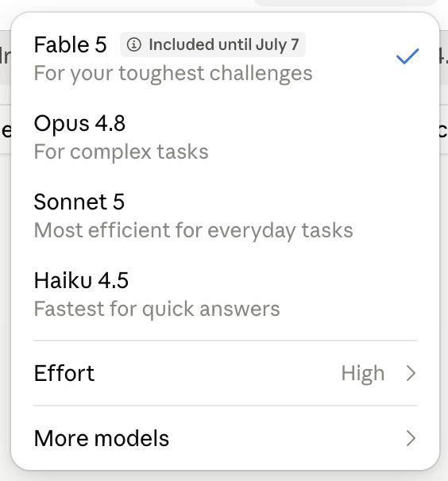Viewport: 448px width, 481px height.
Task: Click the Effort label
Action: pyautogui.click(x=64, y=373)
